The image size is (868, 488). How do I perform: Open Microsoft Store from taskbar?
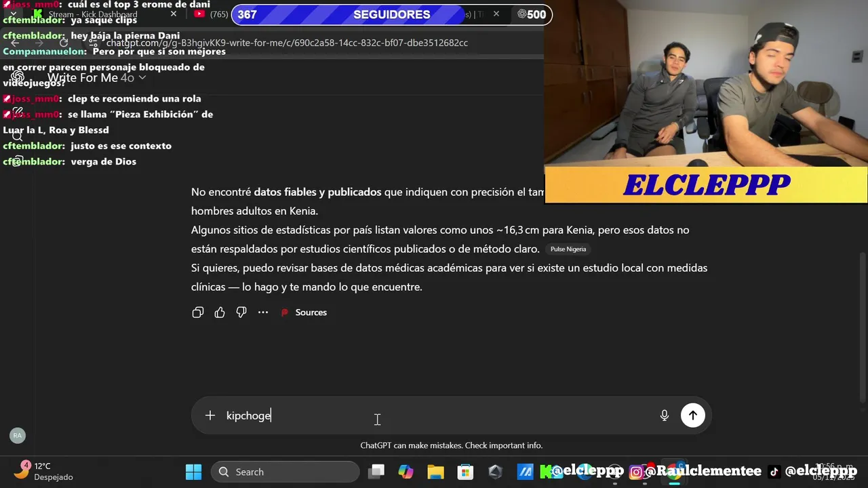465,472
